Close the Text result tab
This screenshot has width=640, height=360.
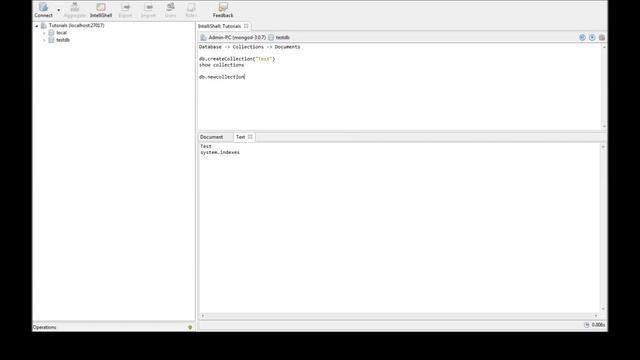250,137
